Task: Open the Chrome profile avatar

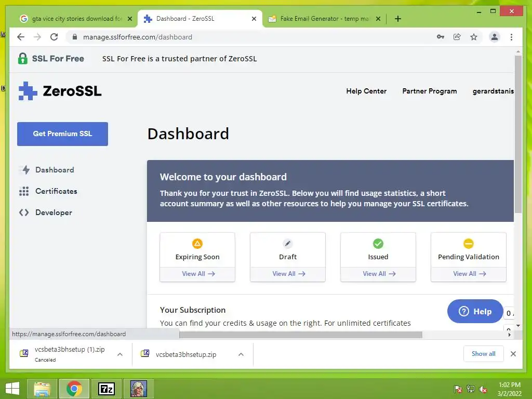Action: (495, 37)
